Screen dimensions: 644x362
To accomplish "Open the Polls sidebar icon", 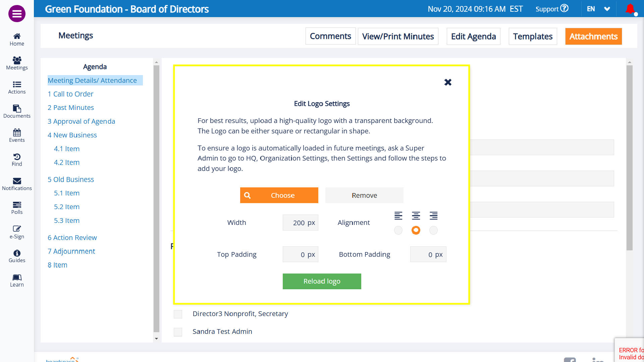I will (17, 208).
